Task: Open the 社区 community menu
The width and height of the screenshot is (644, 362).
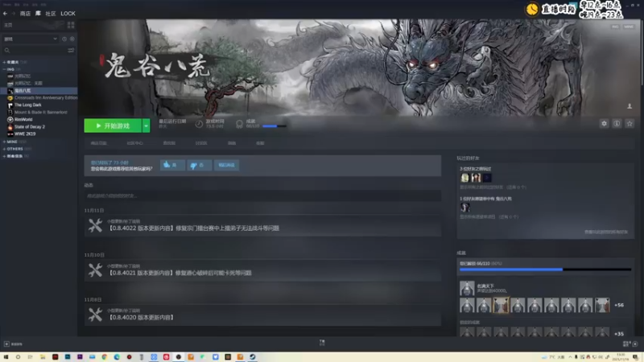Action: coord(51,14)
